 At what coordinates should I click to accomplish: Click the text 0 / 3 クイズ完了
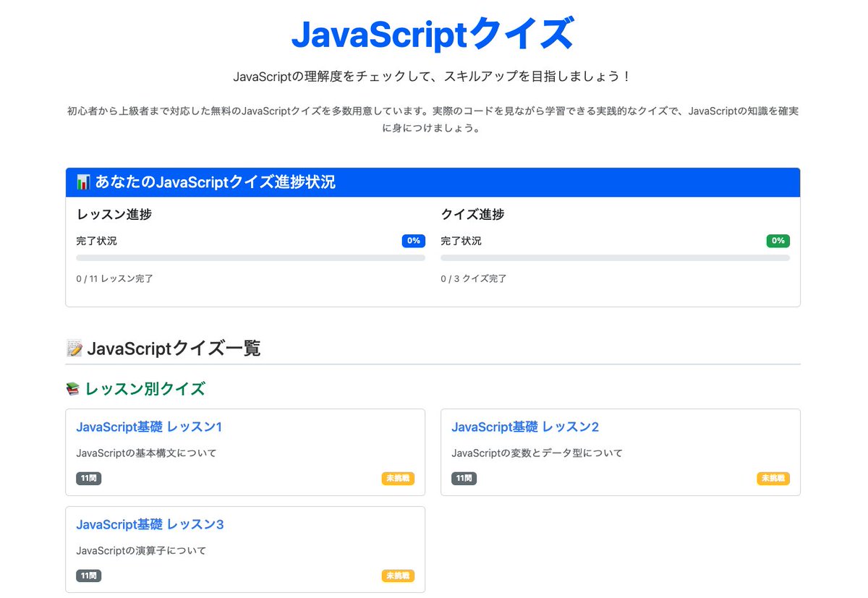tap(474, 278)
